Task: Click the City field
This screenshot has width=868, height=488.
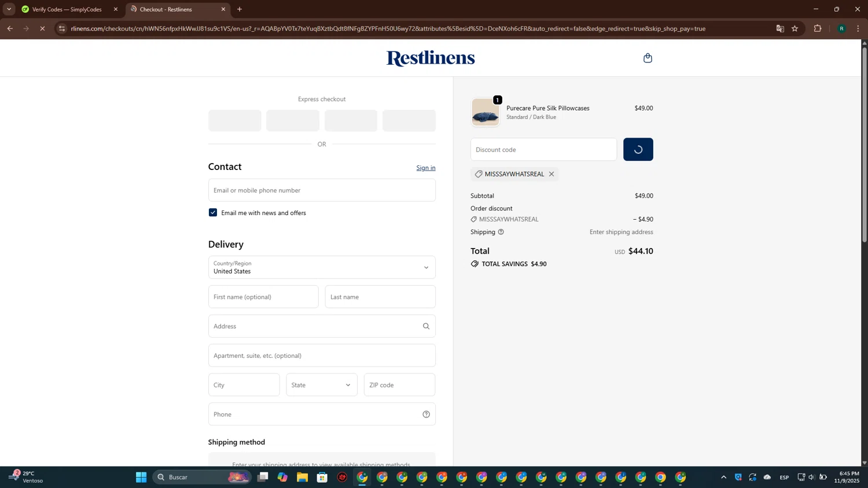Action: (x=244, y=385)
